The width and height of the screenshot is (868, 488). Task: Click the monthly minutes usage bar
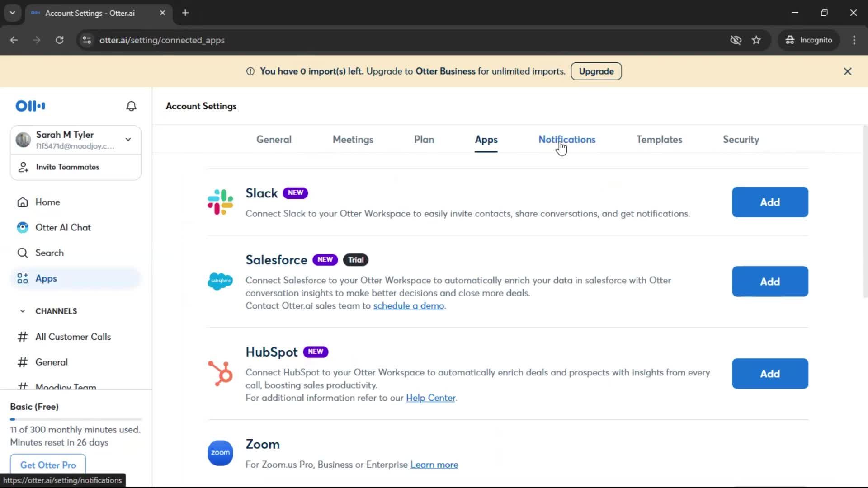(x=76, y=419)
